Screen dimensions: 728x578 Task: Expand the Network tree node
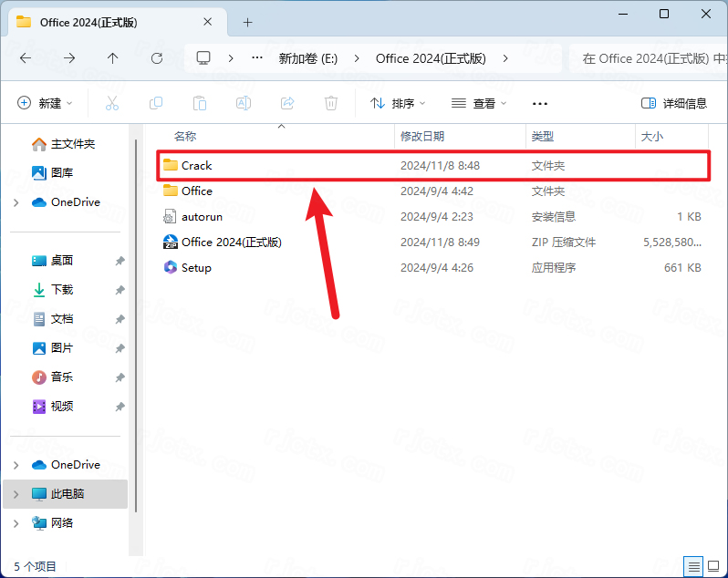(16, 522)
